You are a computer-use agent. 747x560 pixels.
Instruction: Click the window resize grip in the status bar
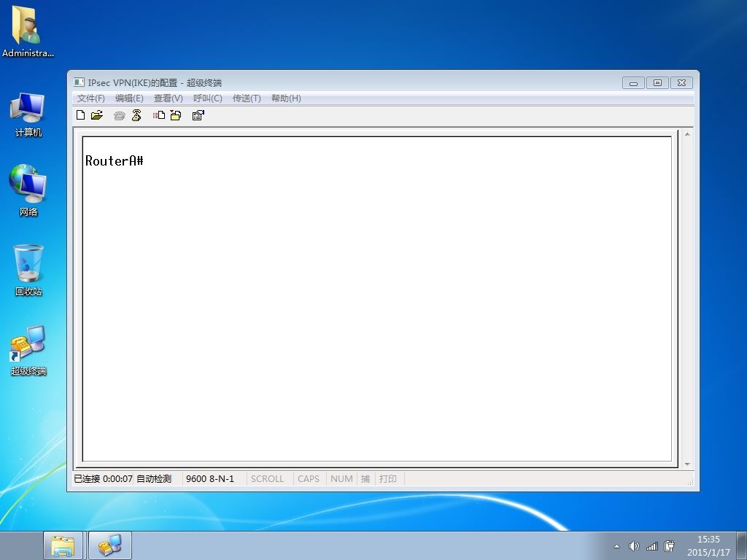tap(690, 482)
